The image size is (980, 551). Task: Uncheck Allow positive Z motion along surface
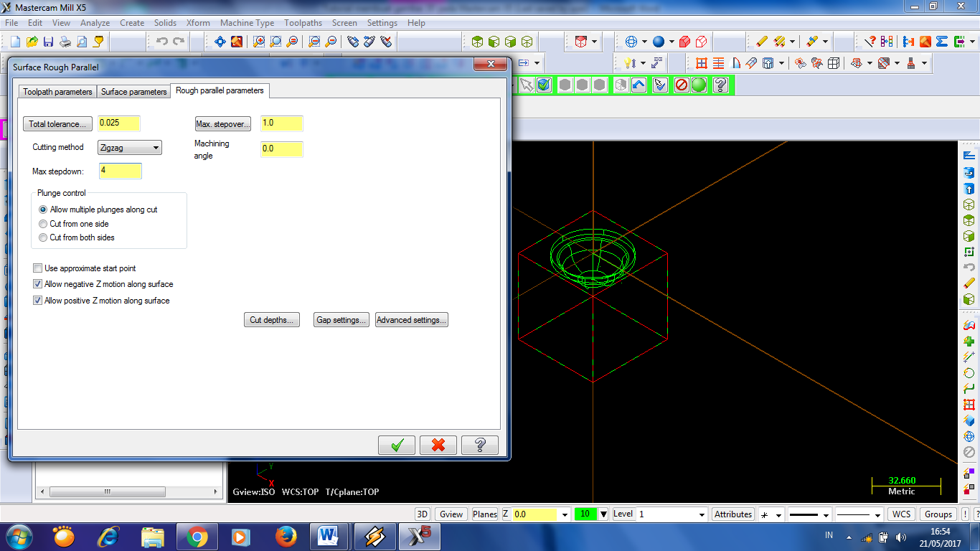pos(38,301)
